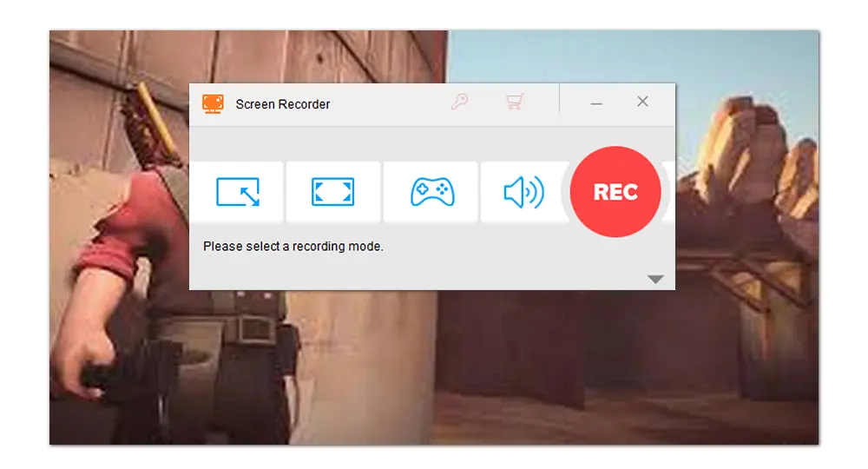Minimize the Screen Recorder window
The height and width of the screenshot is (469, 868).
[x=596, y=103]
